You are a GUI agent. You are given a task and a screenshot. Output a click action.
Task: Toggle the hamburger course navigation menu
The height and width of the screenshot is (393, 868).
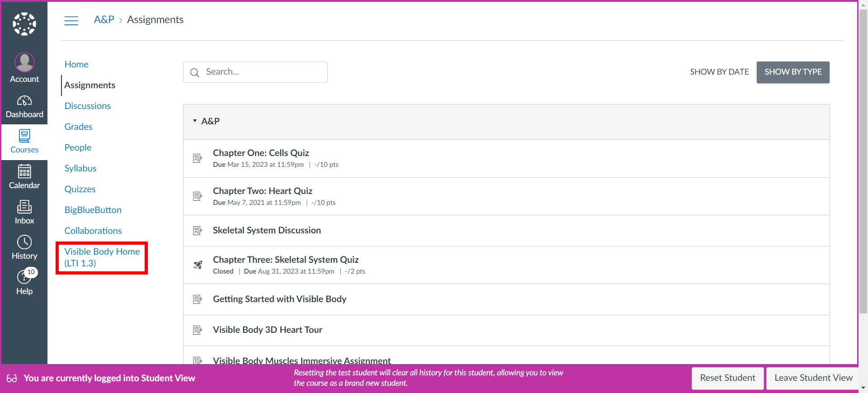[71, 20]
